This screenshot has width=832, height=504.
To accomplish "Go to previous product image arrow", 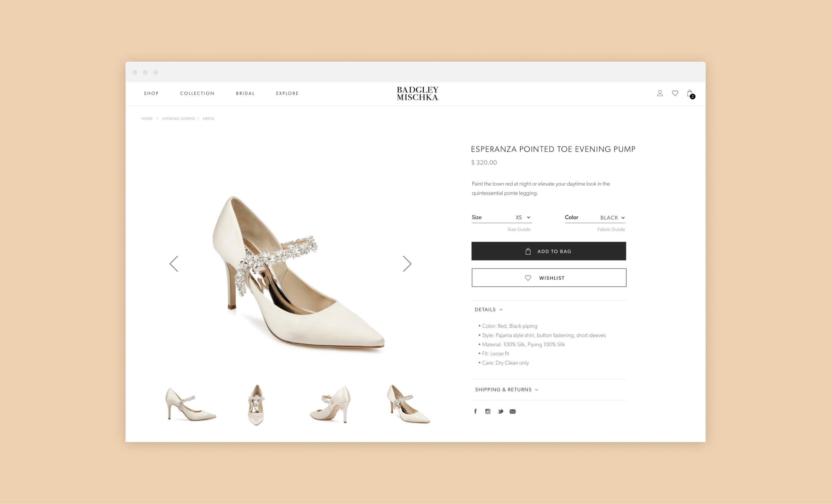I will tap(174, 264).
